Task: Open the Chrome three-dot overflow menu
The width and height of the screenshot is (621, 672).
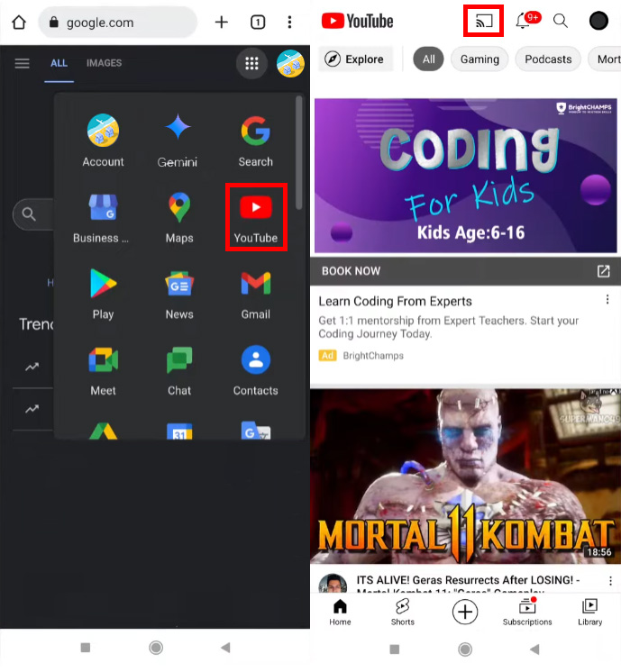Action: point(289,22)
